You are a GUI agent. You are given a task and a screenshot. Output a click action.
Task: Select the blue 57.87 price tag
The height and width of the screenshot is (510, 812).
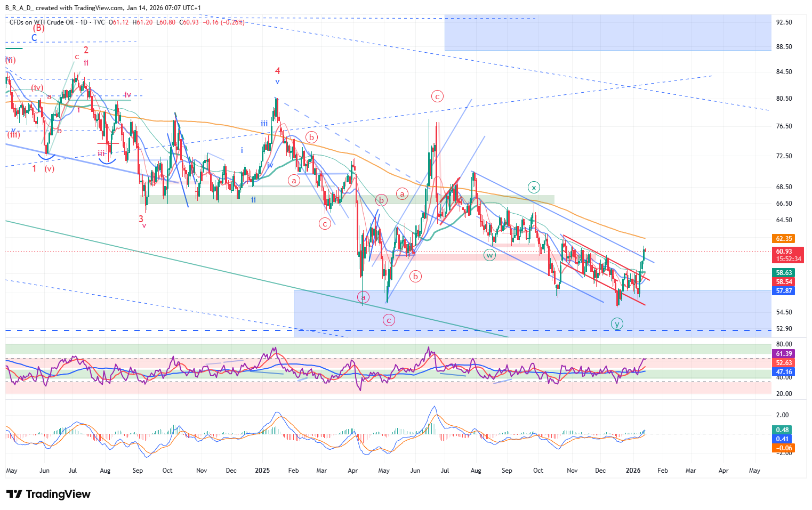[x=783, y=291]
